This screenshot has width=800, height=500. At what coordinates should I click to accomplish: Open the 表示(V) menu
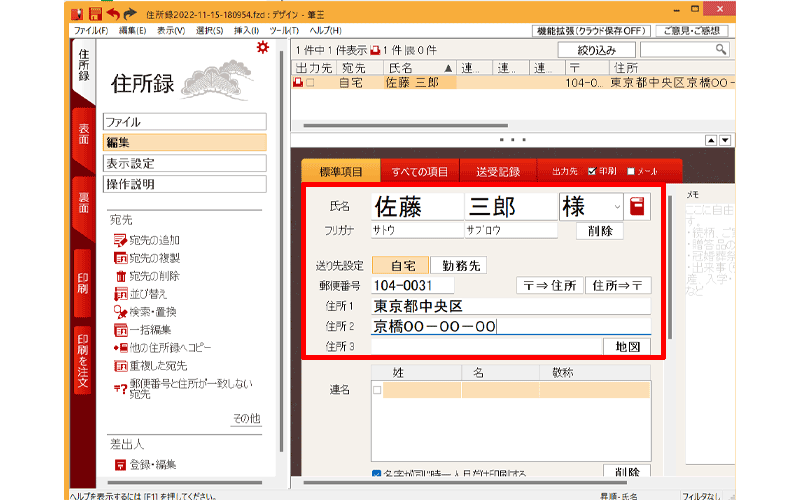coord(171,31)
